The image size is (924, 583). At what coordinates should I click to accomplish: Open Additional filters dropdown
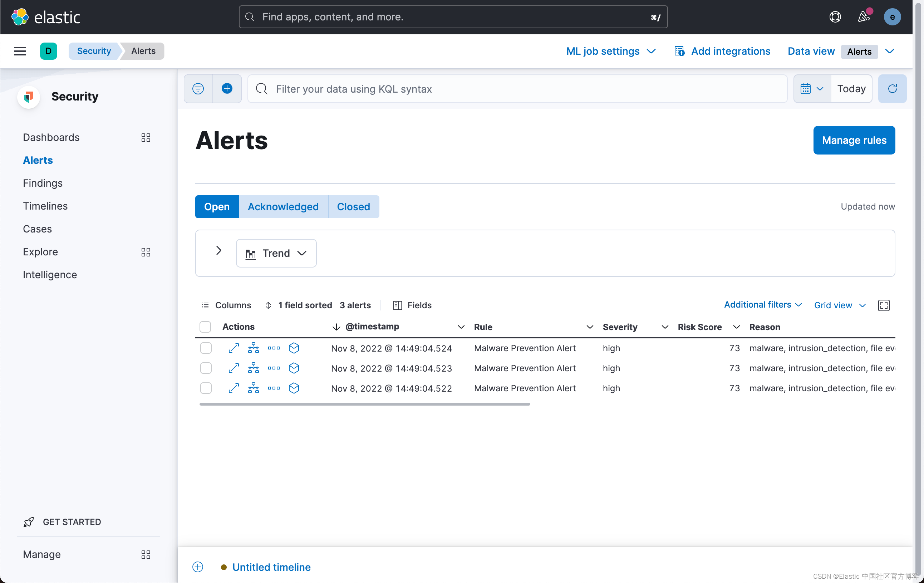click(763, 304)
